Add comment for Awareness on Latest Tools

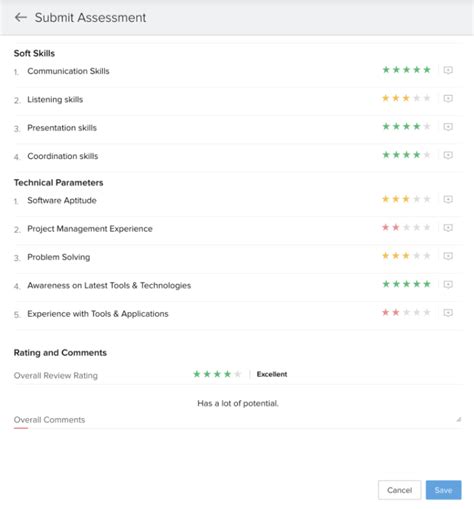click(x=448, y=284)
